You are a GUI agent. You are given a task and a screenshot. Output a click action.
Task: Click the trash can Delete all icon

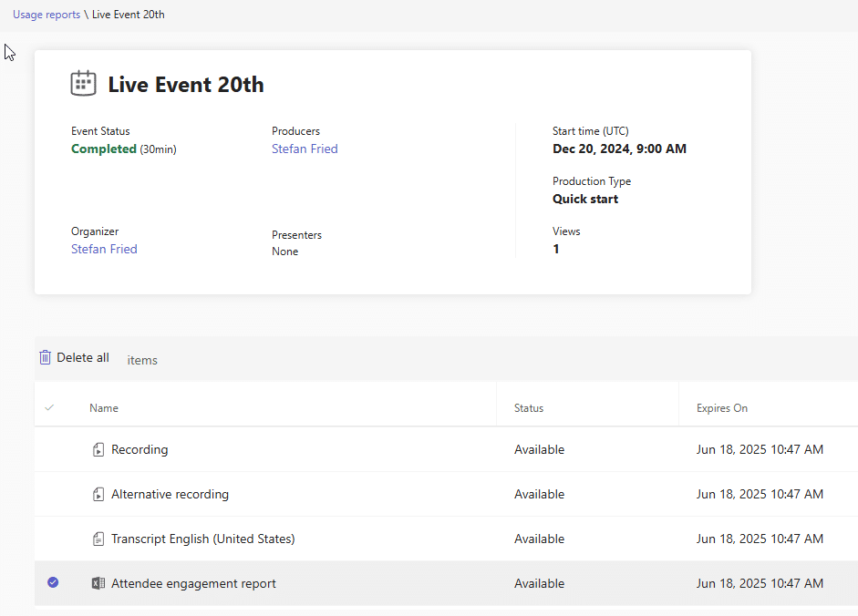click(45, 358)
